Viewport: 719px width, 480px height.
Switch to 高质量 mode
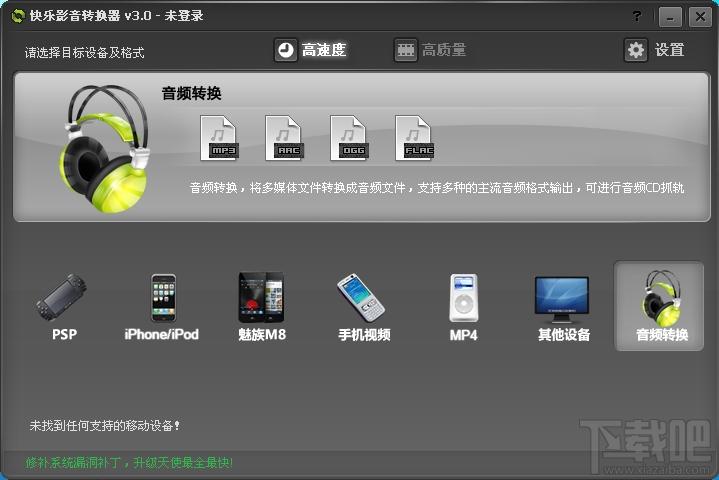pyautogui.click(x=430, y=50)
